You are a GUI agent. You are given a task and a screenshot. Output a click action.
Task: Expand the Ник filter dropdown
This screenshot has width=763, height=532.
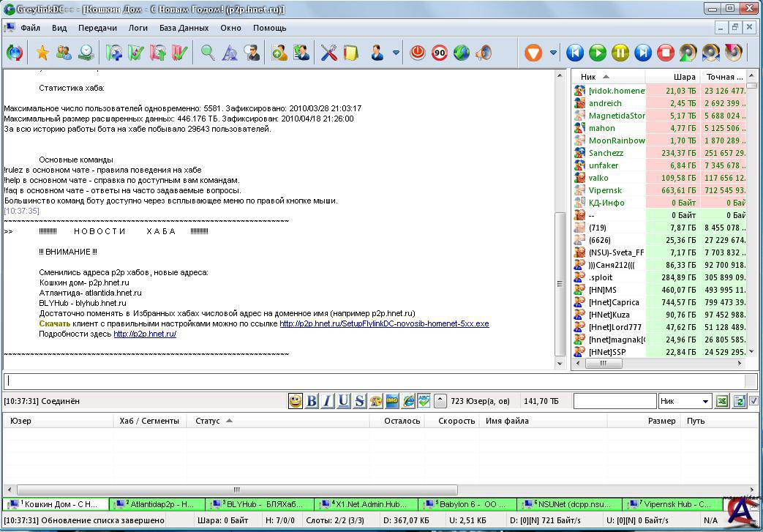(x=705, y=401)
